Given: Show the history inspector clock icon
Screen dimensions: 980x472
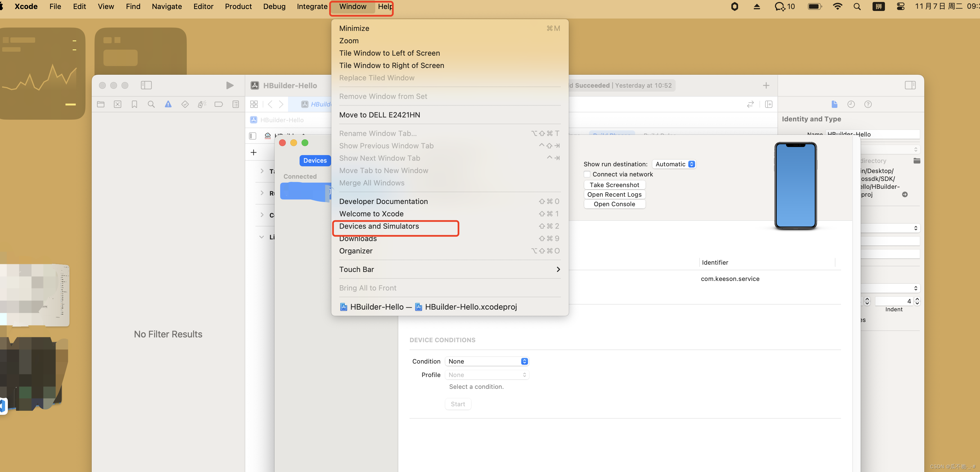Looking at the screenshot, I should tap(851, 105).
